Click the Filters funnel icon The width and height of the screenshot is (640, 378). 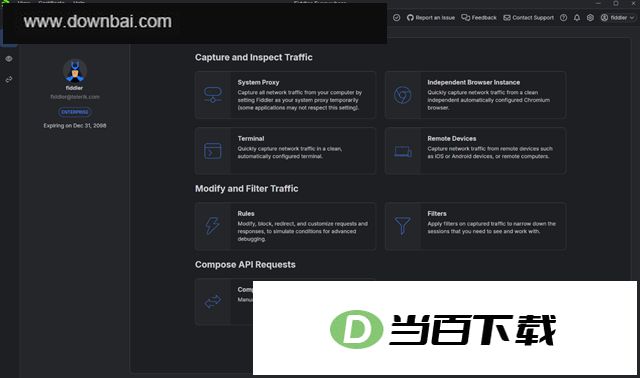pyautogui.click(x=402, y=226)
